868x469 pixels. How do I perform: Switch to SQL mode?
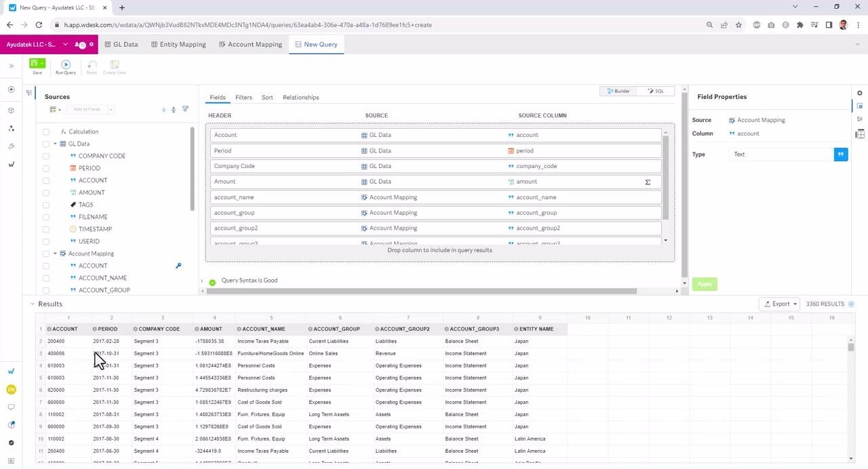pyautogui.click(x=656, y=91)
